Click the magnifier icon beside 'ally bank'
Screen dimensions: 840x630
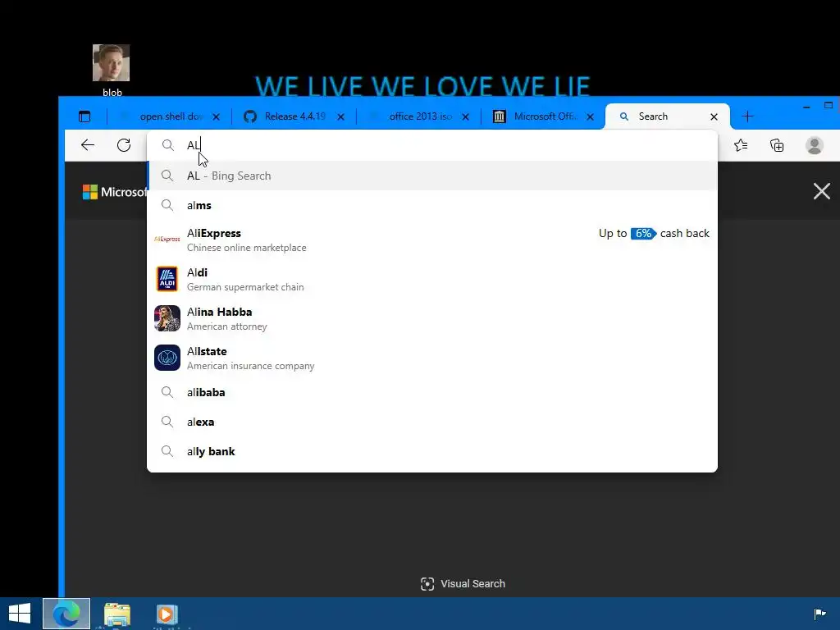[167, 451]
